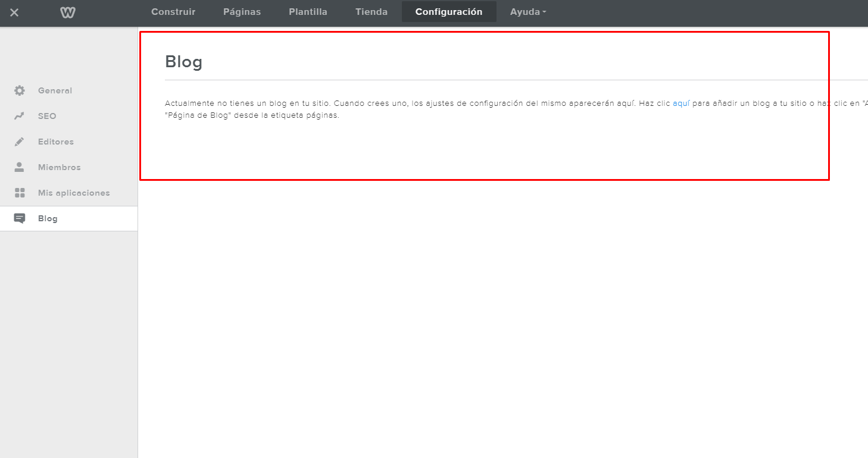Select Editores in the sidebar
This screenshot has width=868, height=458.
coord(68,142)
